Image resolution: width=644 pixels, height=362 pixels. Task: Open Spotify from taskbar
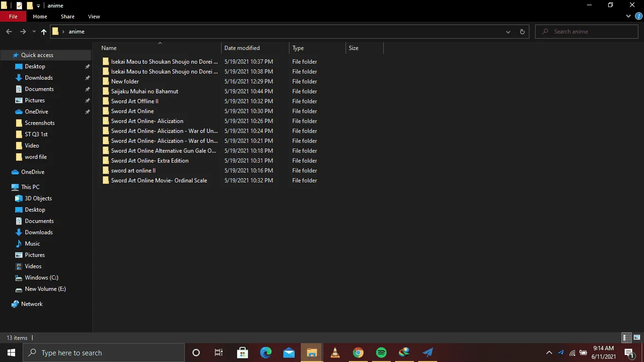[381, 353]
